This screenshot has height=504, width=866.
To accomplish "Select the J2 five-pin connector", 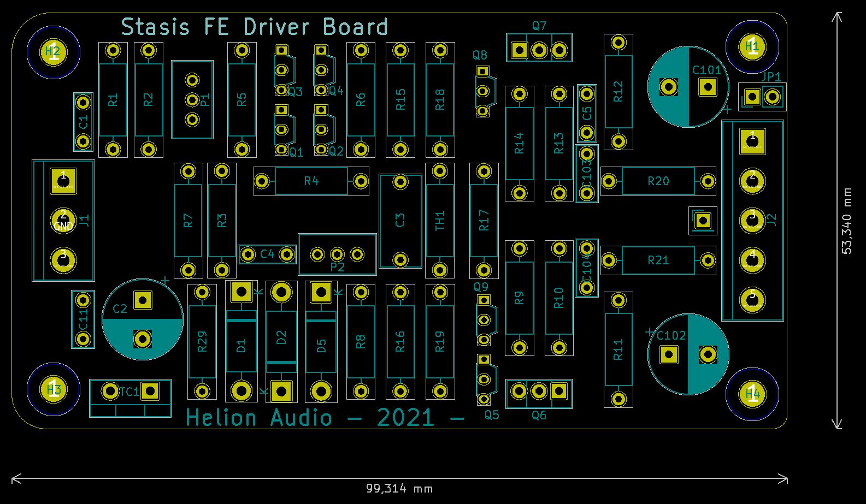I will [752, 221].
